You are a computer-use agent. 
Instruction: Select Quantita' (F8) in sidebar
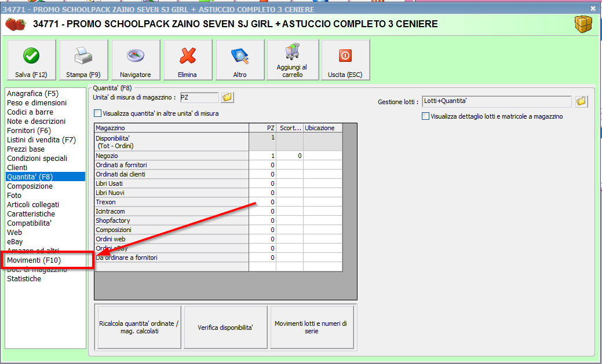(46, 177)
